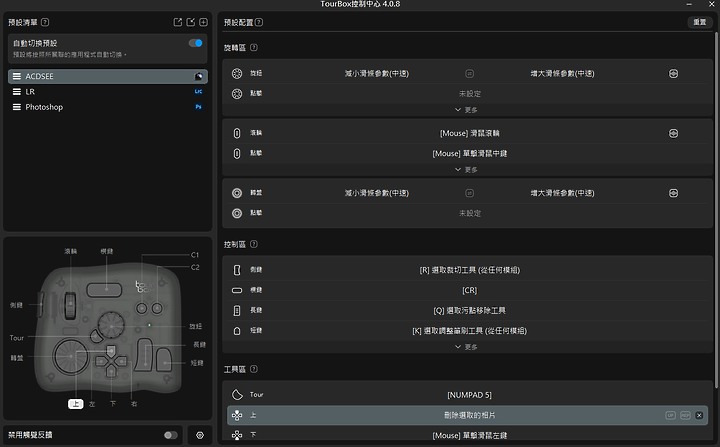The height and width of the screenshot is (447, 720).
Task: Click the Ps app icon in Photoshop row
Action: point(198,107)
